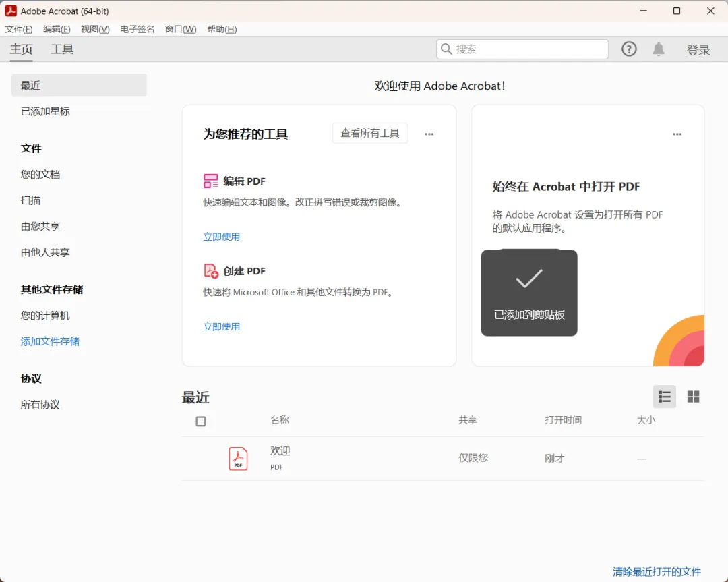Click the 登录 sign-in button
The height and width of the screenshot is (582, 728).
(698, 50)
